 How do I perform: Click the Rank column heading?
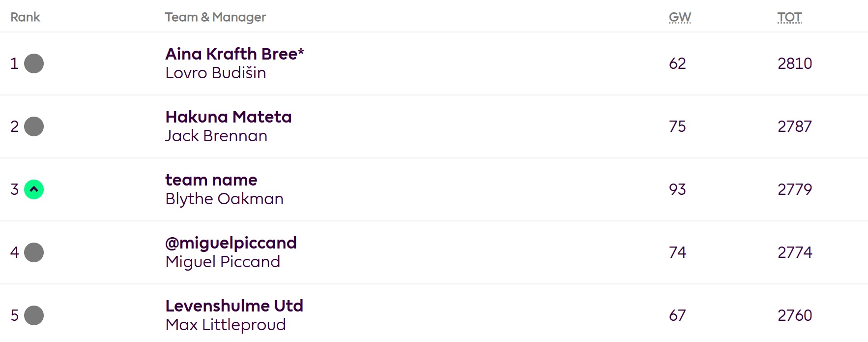click(x=25, y=16)
